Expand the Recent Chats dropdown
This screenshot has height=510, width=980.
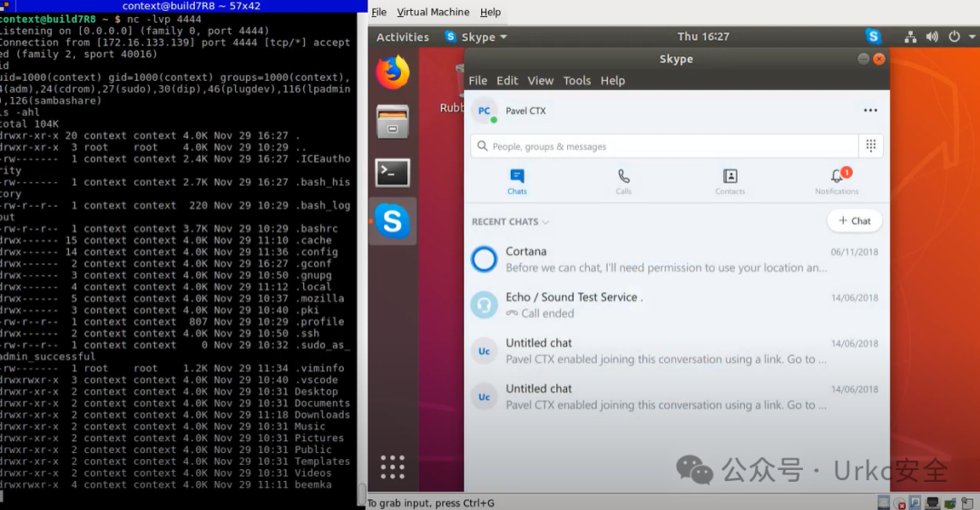(510, 221)
